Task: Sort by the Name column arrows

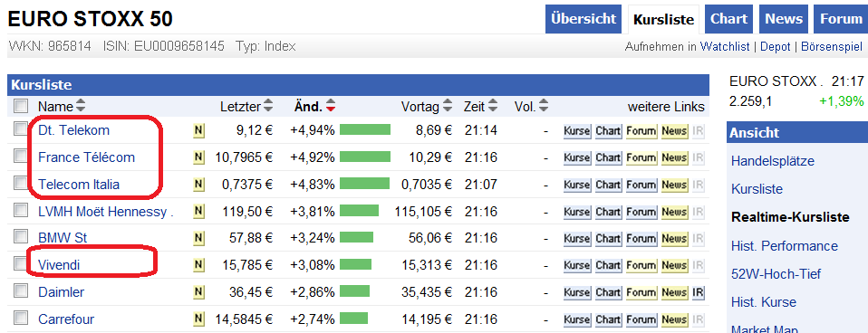Action: (x=81, y=106)
